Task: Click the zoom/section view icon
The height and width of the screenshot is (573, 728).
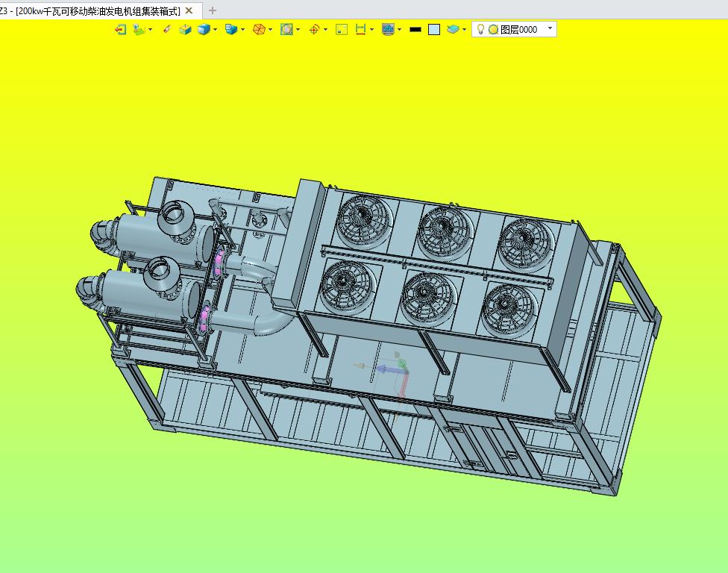Action: click(x=286, y=30)
